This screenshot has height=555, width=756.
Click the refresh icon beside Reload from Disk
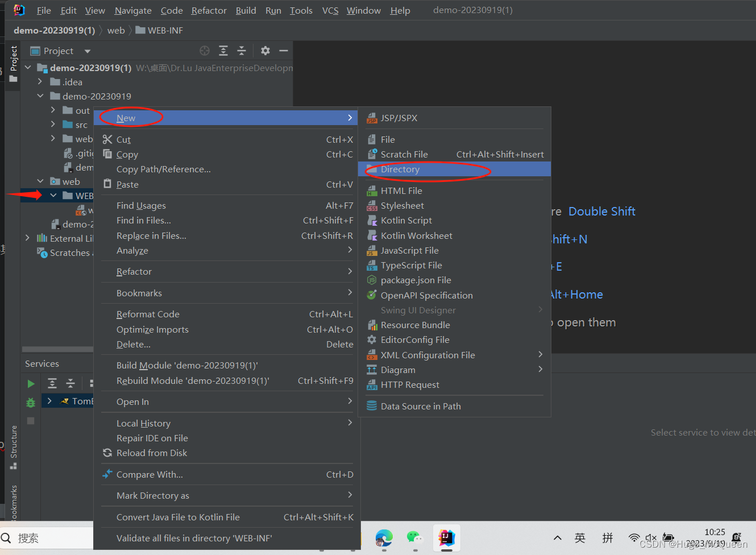pyautogui.click(x=107, y=453)
